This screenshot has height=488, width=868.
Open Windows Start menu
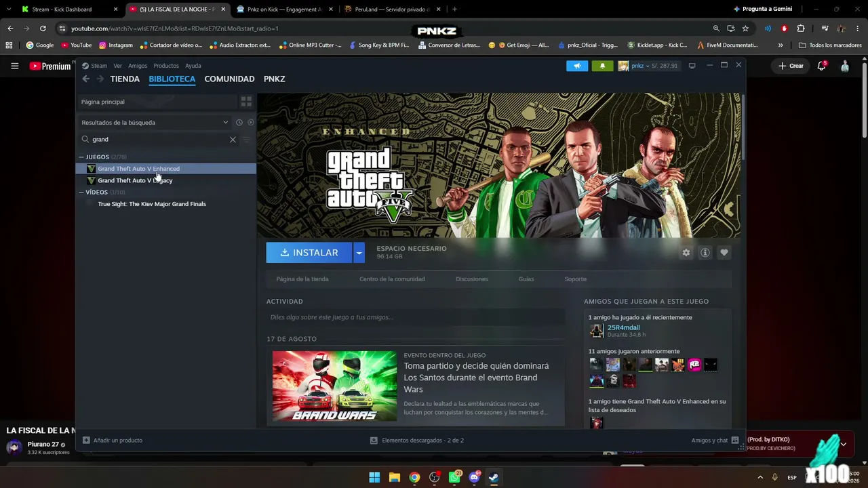coord(374,477)
